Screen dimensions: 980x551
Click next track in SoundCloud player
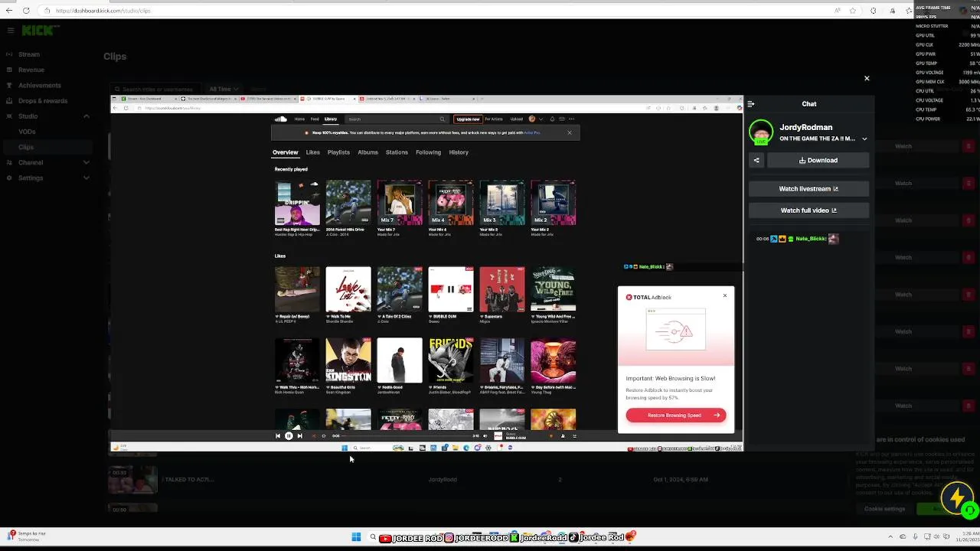(x=299, y=436)
